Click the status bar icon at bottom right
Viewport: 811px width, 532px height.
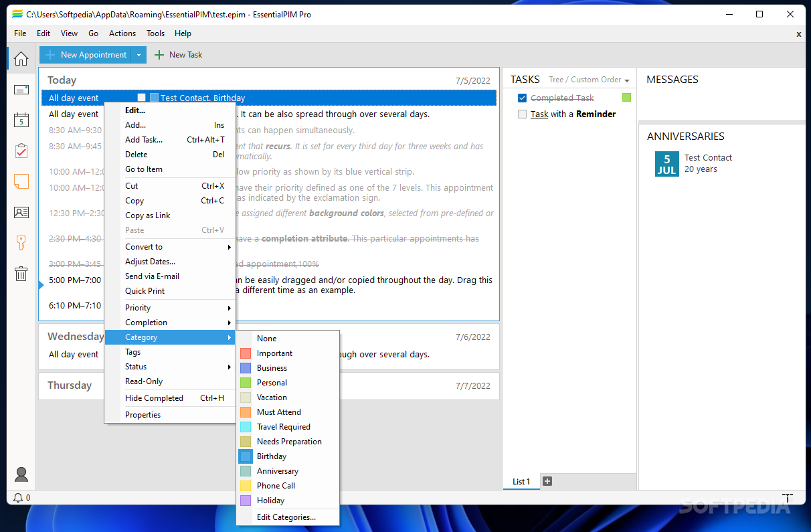788,498
